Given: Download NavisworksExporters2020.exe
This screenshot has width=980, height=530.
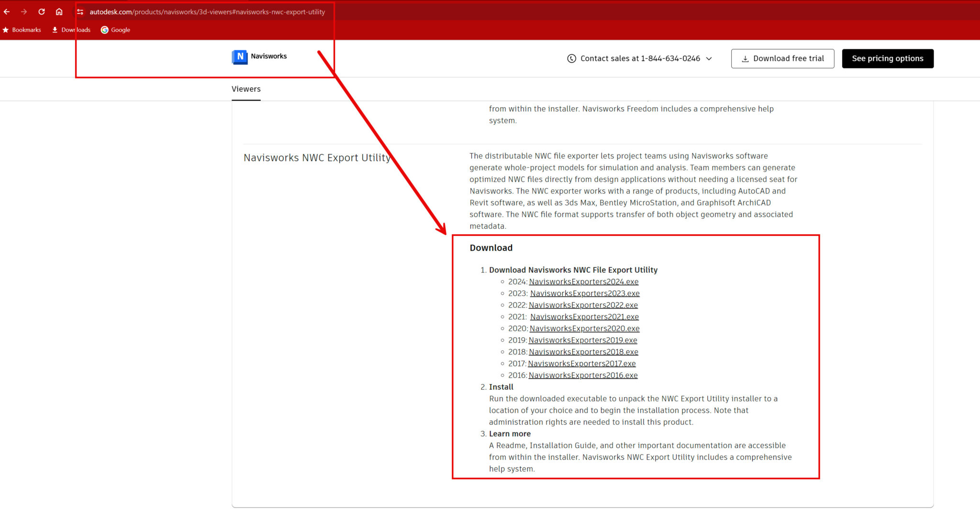Looking at the screenshot, I should click(x=584, y=329).
